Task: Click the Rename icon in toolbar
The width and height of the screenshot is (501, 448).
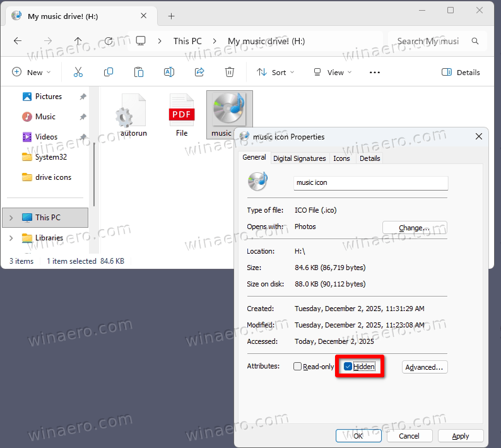Action: pyautogui.click(x=169, y=73)
